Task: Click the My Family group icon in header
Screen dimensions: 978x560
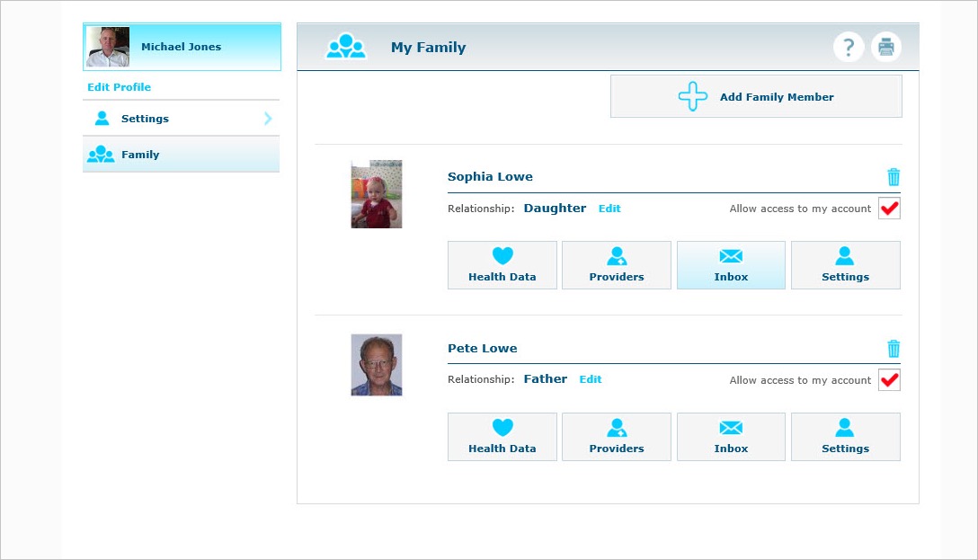Action: pyautogui.click(x=346, y=46)
